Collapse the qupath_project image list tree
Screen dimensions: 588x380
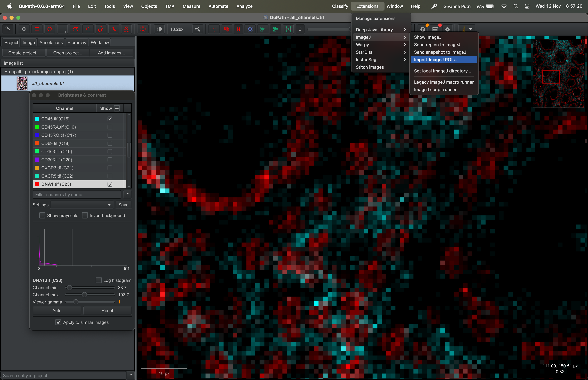click(6, 72)
